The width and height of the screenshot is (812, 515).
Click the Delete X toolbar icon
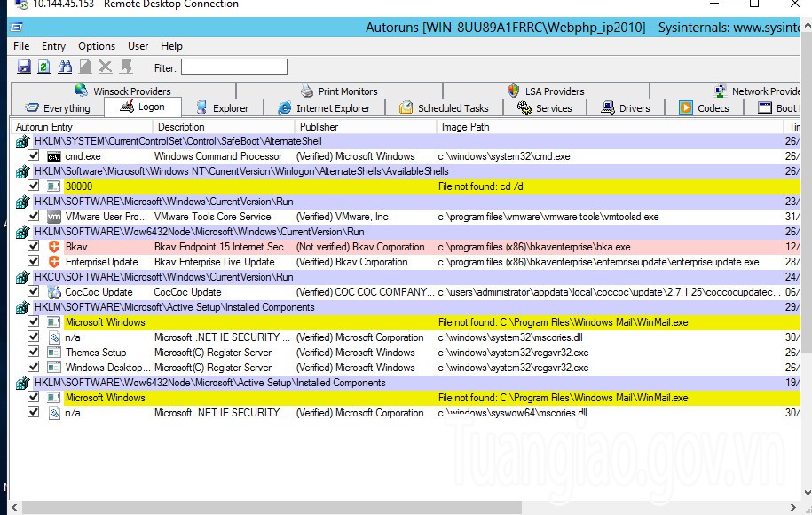coord(105,67)
